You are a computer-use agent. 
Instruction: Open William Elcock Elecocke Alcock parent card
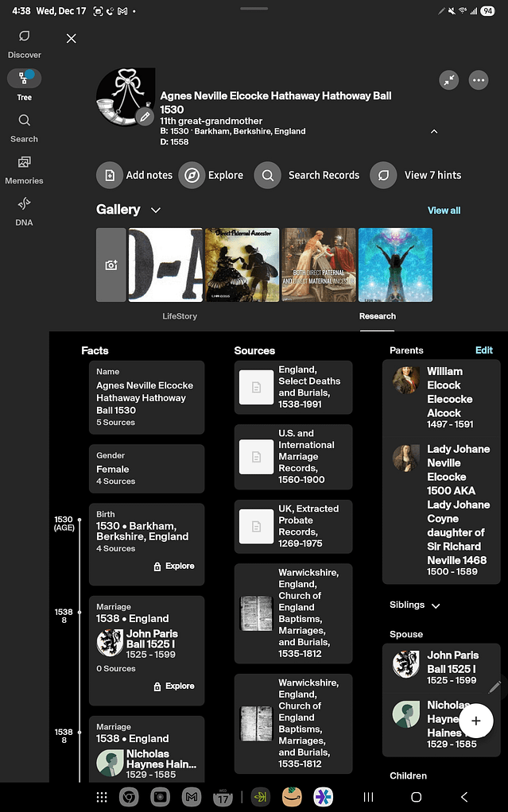[441, 398]
